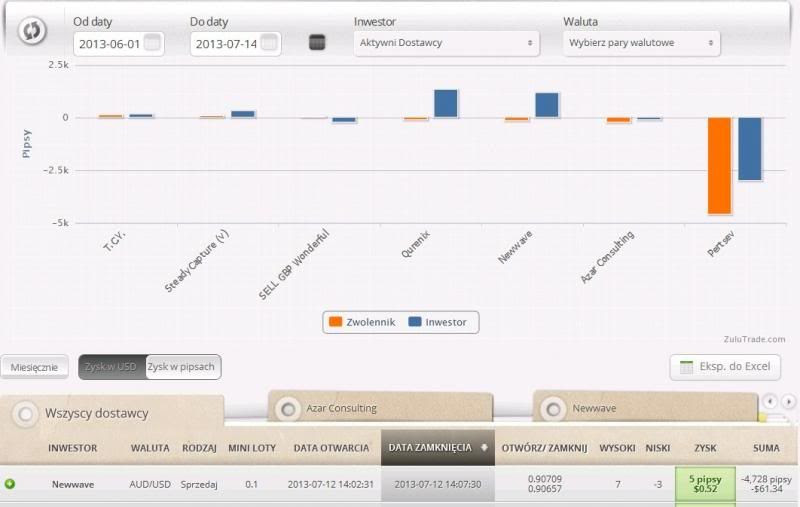Sort by WYSOKI column header
Image resolution: width=800 pixels, height=507 pixels.
[617, 448]
